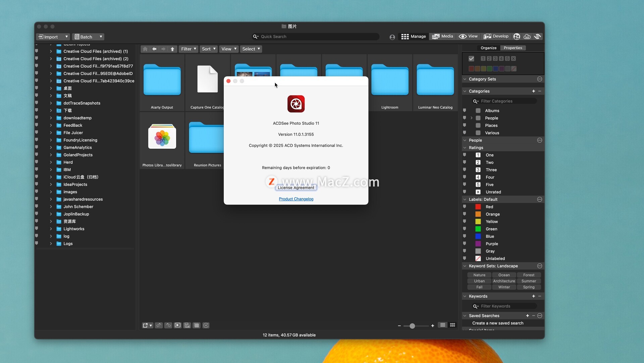Open the external editor share icon
This screenshot has width=644, height=363.
point(147,325)
